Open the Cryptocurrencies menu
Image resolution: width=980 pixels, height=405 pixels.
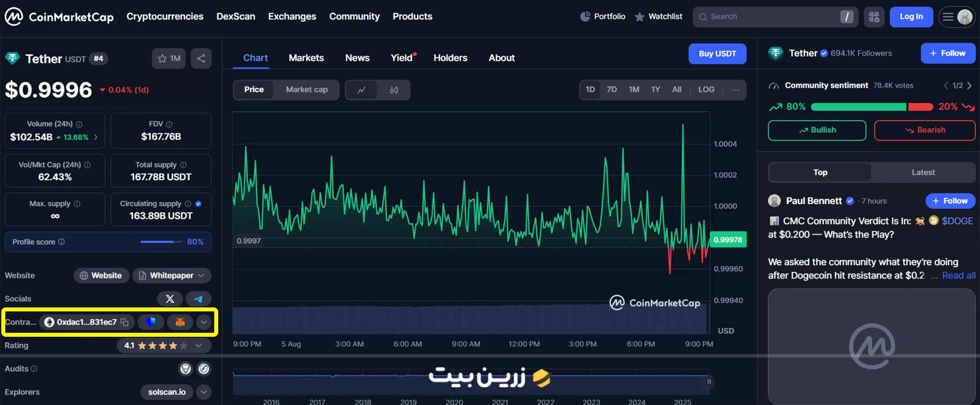165,16
